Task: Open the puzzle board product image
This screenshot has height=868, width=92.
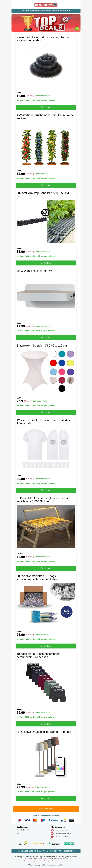Action: coord(46,526)
